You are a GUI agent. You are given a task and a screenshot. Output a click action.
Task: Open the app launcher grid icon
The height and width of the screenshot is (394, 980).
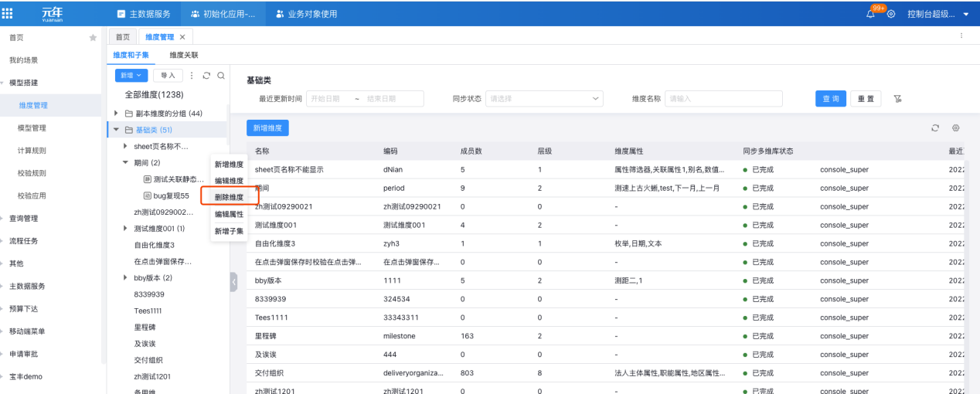[x=8, y=13]
